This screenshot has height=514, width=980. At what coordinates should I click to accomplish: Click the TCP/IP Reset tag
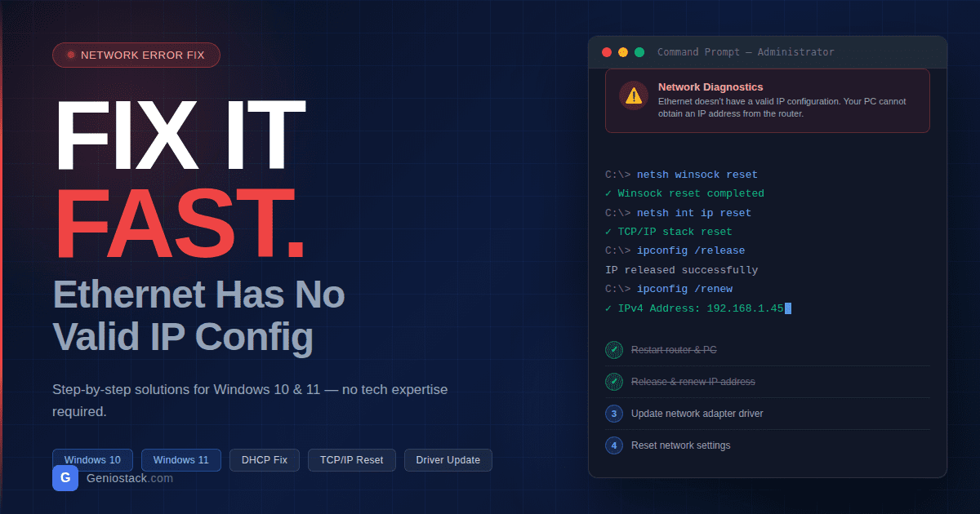coord(351,460)
